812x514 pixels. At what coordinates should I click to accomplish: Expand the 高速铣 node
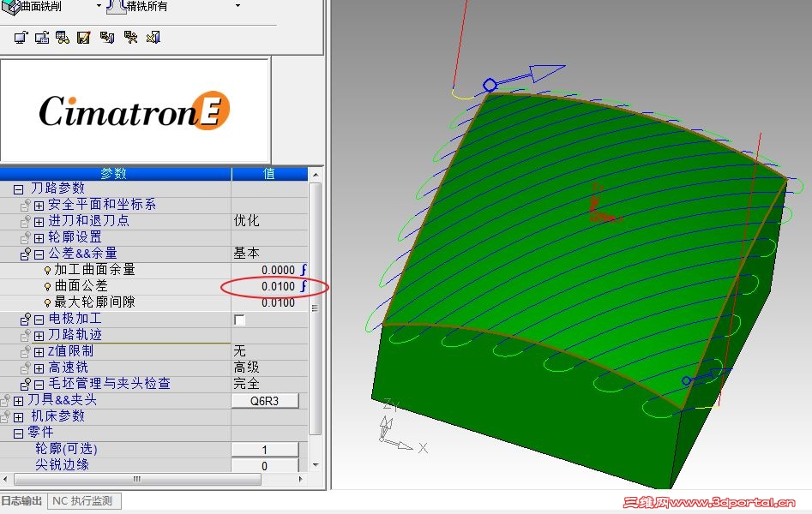39,368
